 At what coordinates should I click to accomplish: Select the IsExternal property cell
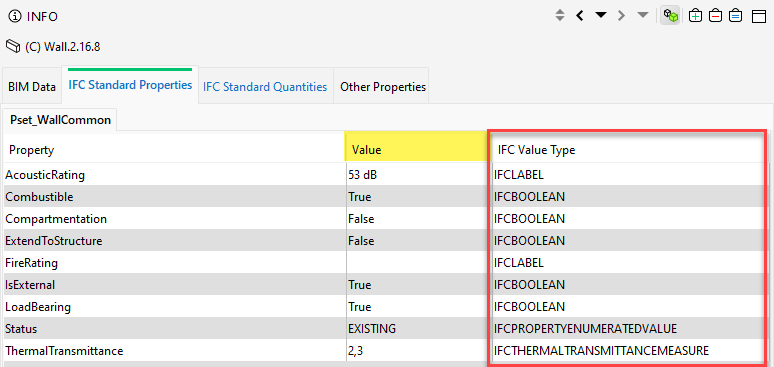(x=175, y=285)
